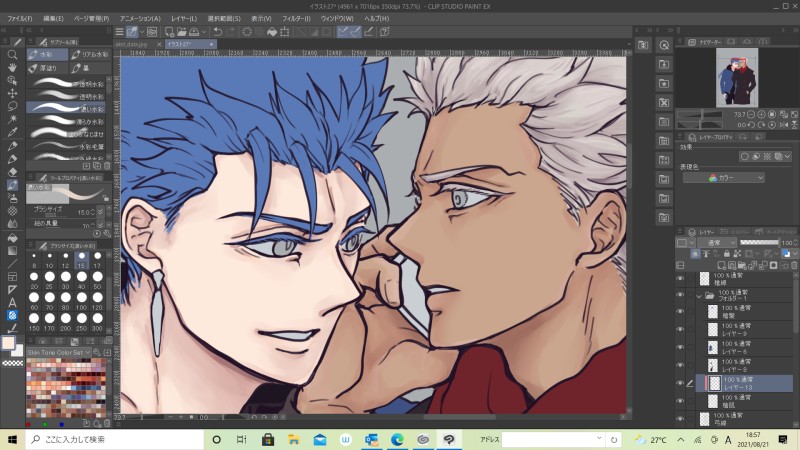Image resolution: width=800 pixels, height=450 pixels.
Task: Click the Undo arrow in command bar
Action: (218, 32)
